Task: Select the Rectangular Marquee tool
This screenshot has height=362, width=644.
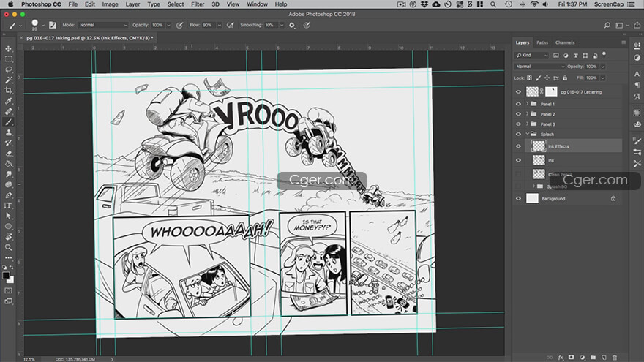Action: coord(8,59)
